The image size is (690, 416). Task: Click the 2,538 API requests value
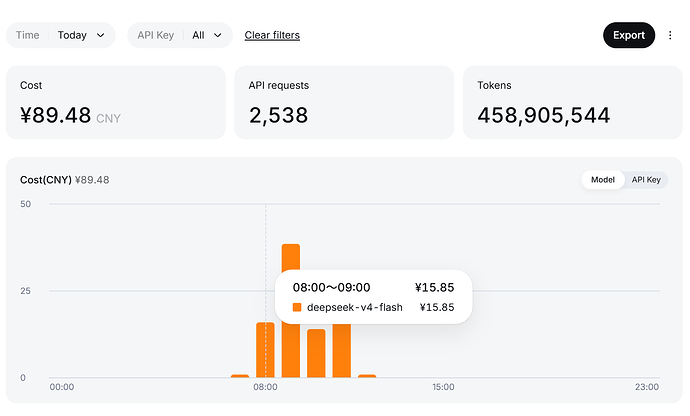pyautogui.click(x=279, y=115)
